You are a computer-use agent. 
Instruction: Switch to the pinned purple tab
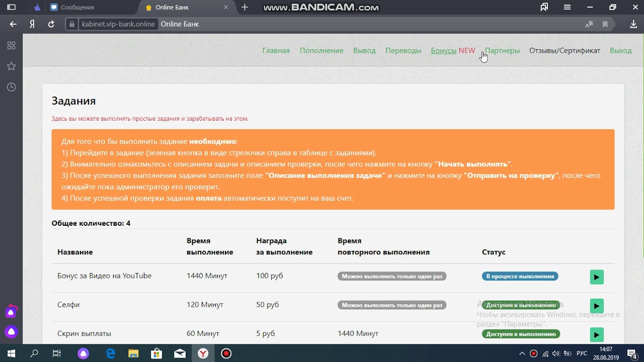point(37,8)
